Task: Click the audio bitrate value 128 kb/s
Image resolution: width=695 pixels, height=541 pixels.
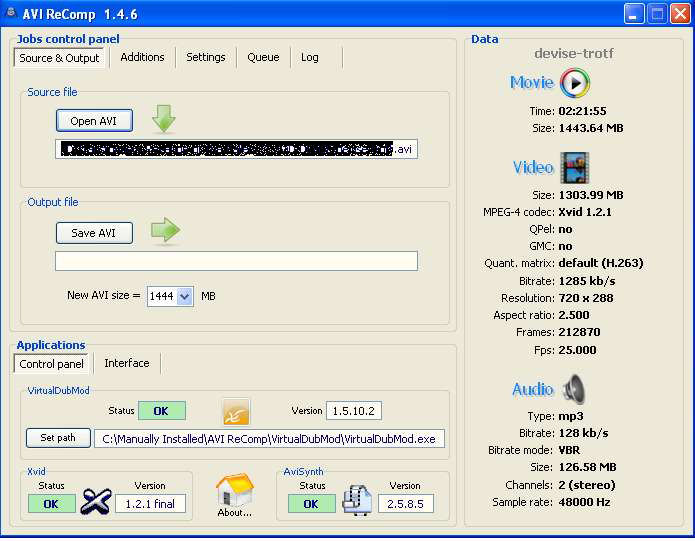Action: click(583, 433)
